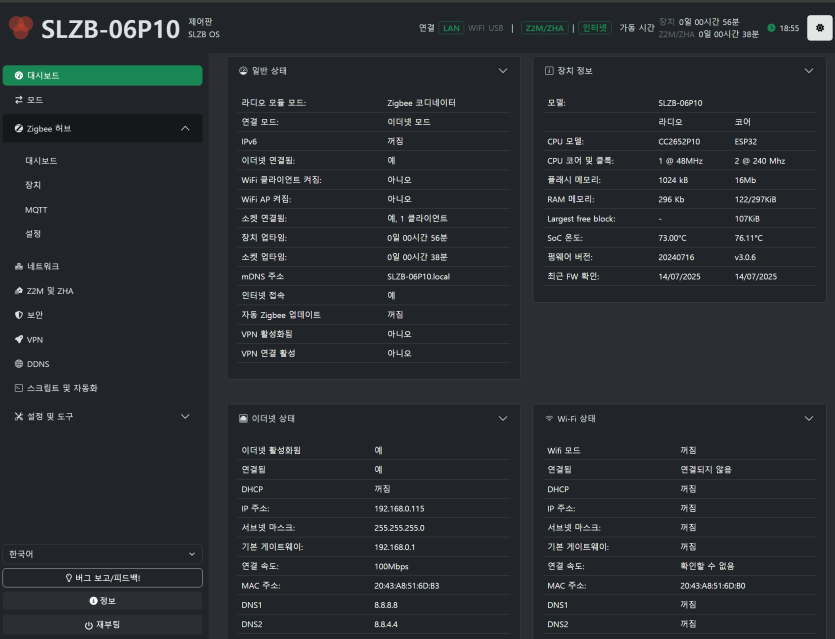Image resolution: width=835 pixels, height=639 pixels.
Task: Open the 스크립트 및 자동화 menu item
Action: (102, 388)
